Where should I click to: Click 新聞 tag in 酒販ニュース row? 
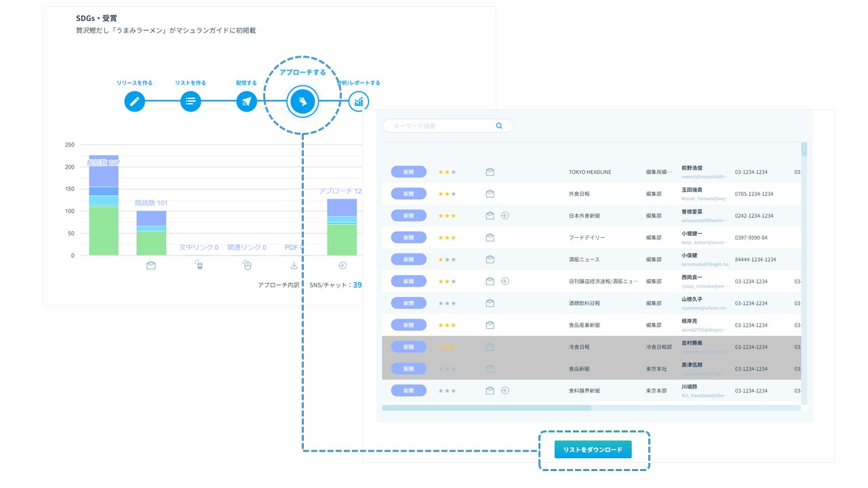408,260
